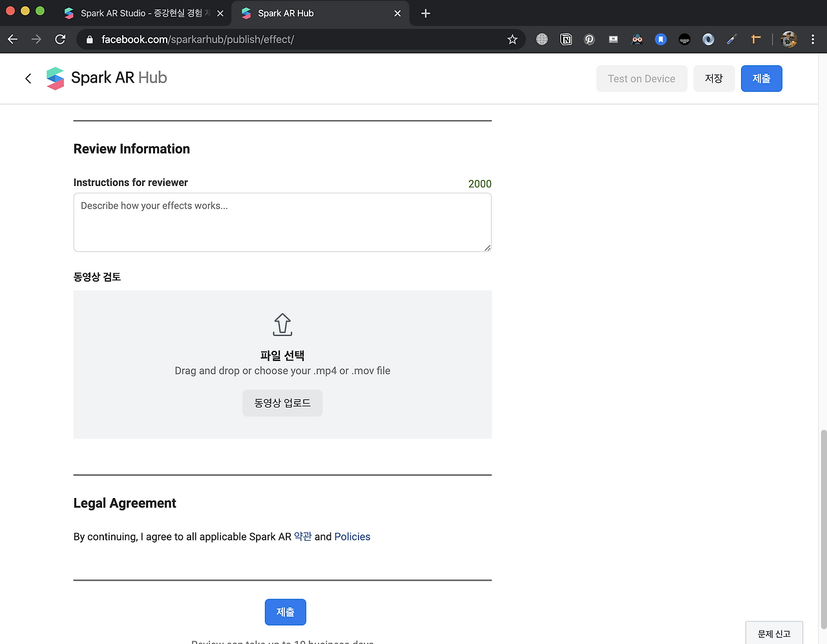827x644 pixels.
Task: Open a new browser tab
Action: pyautogui.click(x=425, y=13)
